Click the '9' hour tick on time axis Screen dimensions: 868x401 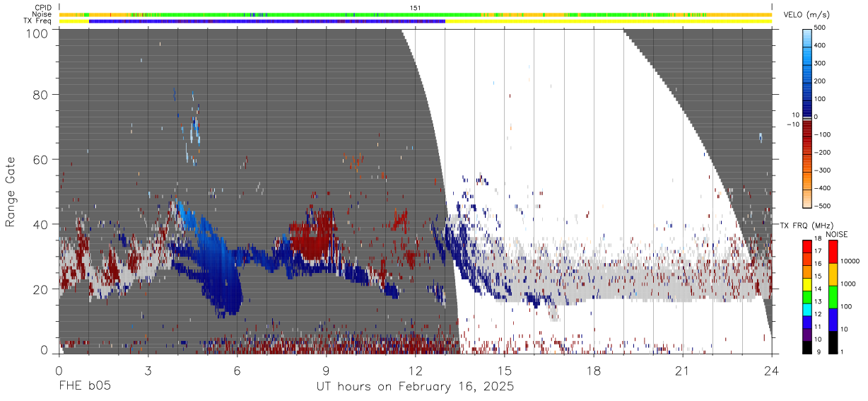click(327, 370)
